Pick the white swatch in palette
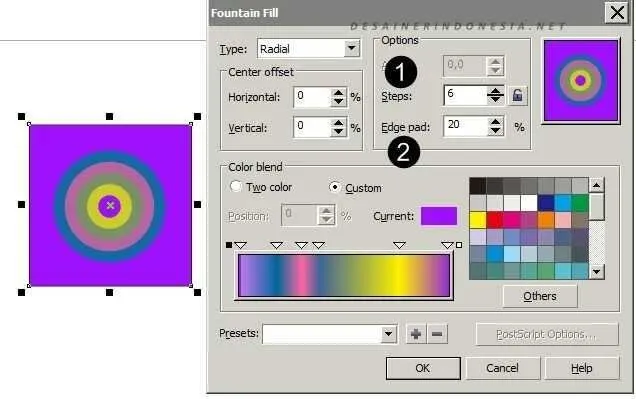 tap(529, 203)
